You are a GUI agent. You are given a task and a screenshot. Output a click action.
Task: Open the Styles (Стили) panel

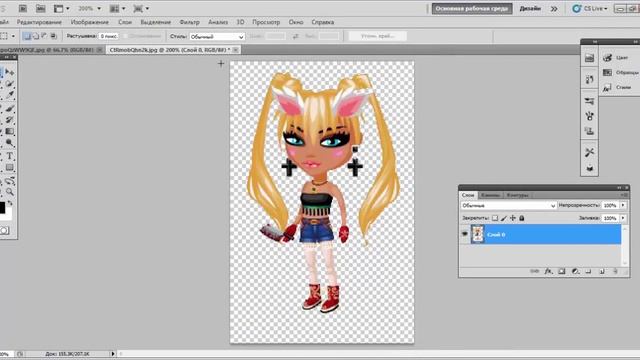tap(617, 87)
